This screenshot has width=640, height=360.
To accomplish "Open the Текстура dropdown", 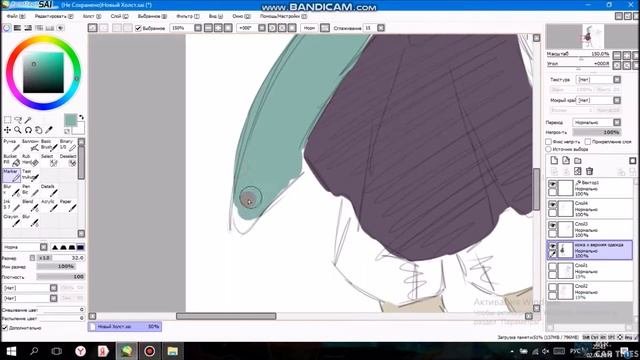I will click(x=598, y=79).
